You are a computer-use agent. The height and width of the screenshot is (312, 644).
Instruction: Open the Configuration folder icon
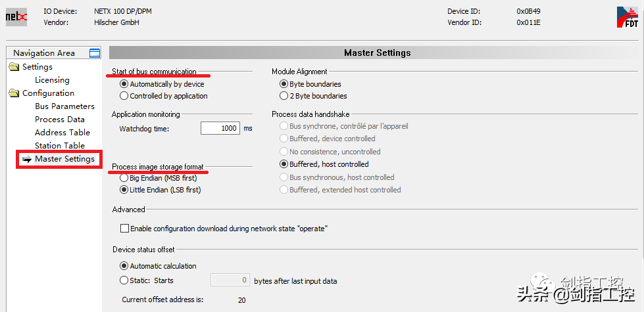pos(14,93)
